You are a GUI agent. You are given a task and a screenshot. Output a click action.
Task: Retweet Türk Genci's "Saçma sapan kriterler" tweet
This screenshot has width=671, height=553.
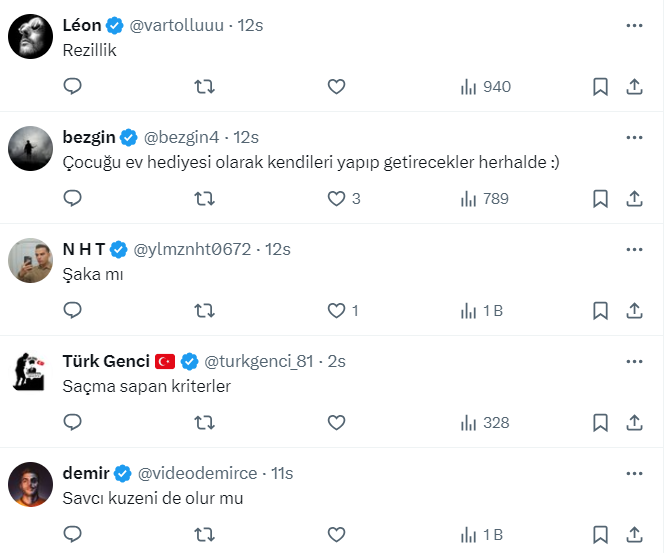coord(204,423)
